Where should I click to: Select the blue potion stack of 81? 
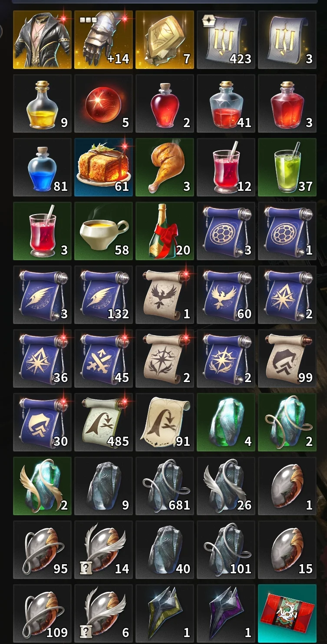pos(42,167)
